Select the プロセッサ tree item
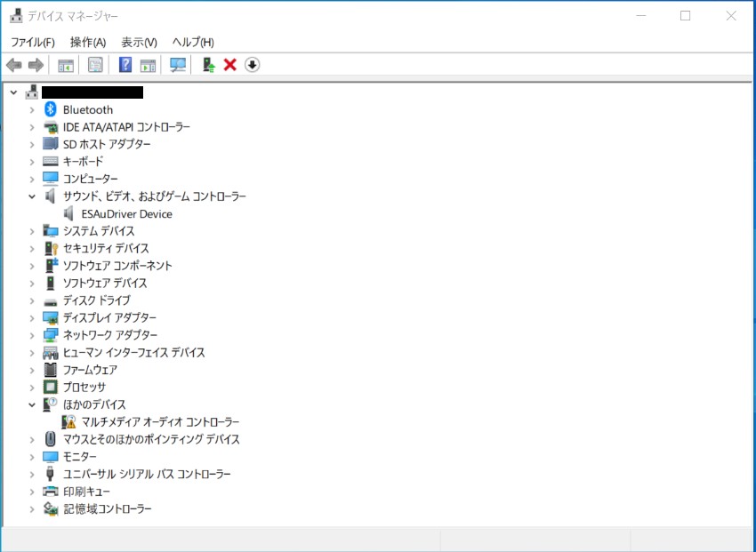 pos(84,388)
